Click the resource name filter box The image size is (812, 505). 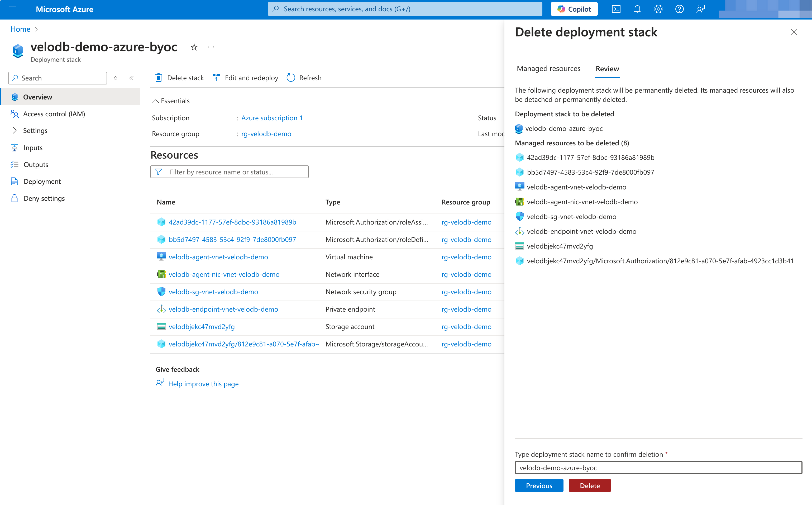coord(229,172)
